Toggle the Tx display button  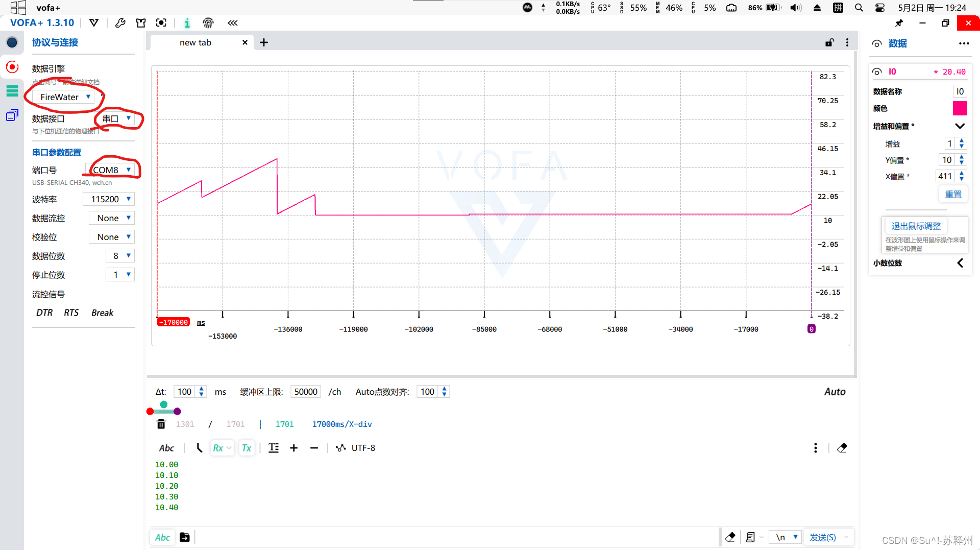point(247,448)
